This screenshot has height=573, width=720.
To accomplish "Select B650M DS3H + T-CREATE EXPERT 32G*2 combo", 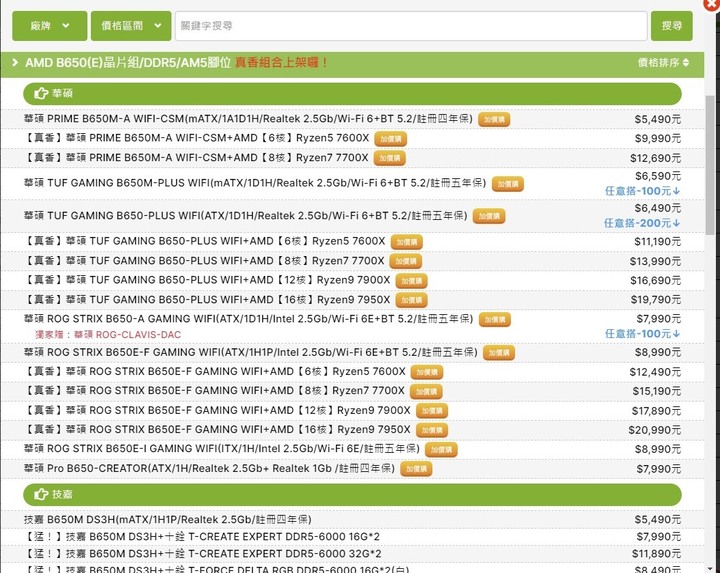I will [352, 554].
